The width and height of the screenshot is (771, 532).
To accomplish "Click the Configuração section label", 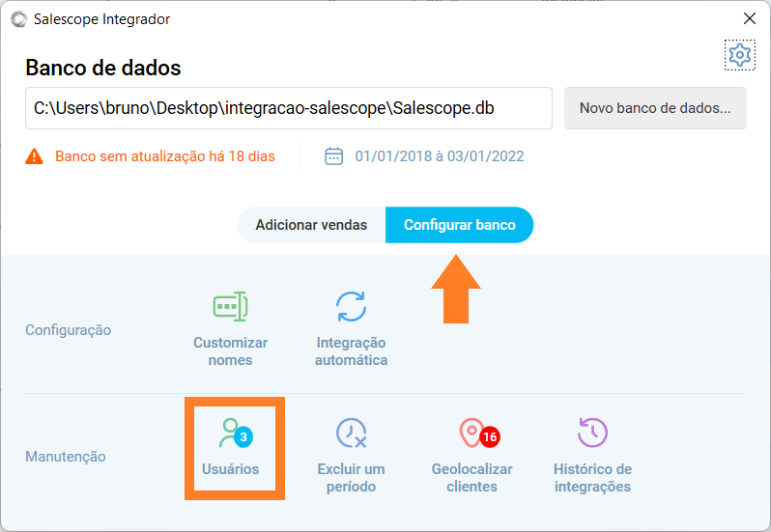I will click(x=69, y=329).
